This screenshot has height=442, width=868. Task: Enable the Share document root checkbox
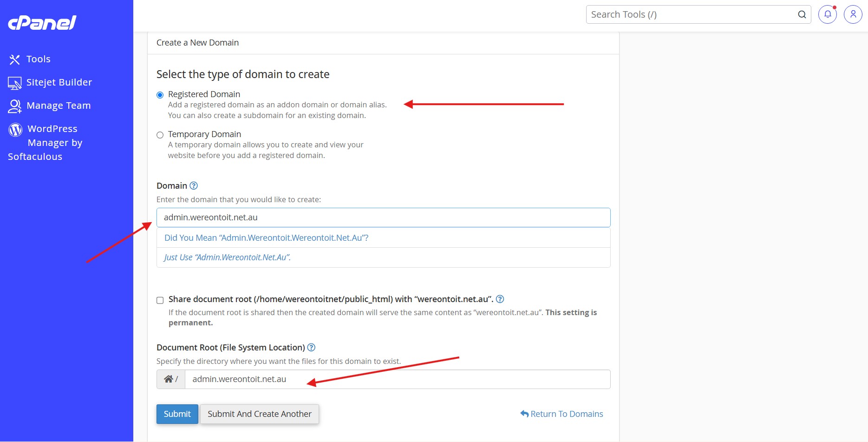[x=160, y=300]
